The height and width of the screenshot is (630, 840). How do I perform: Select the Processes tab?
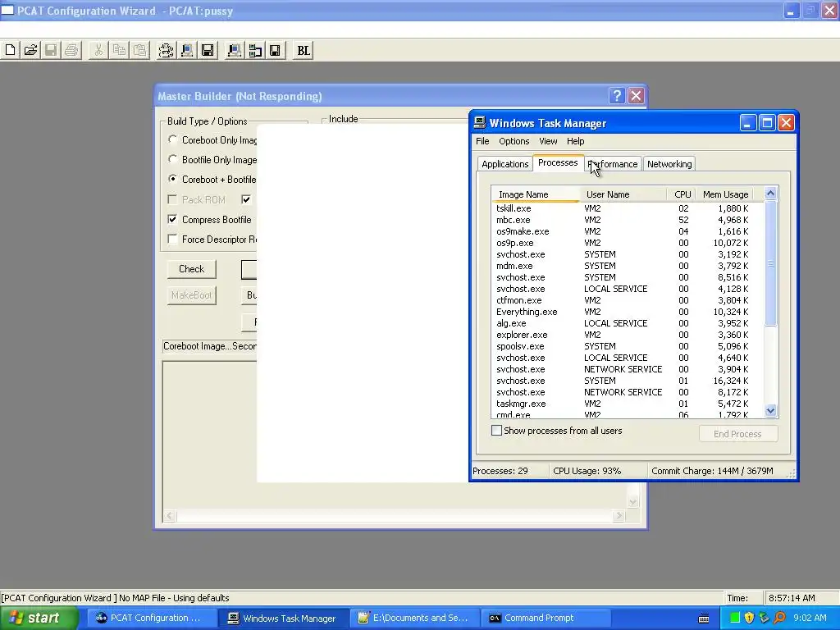point(558,162)
